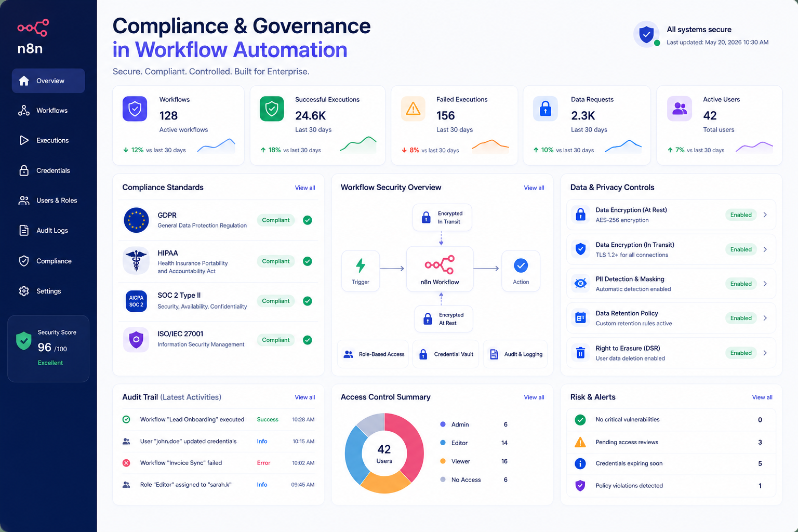Click the Workflows card trend sparkline

216,146
